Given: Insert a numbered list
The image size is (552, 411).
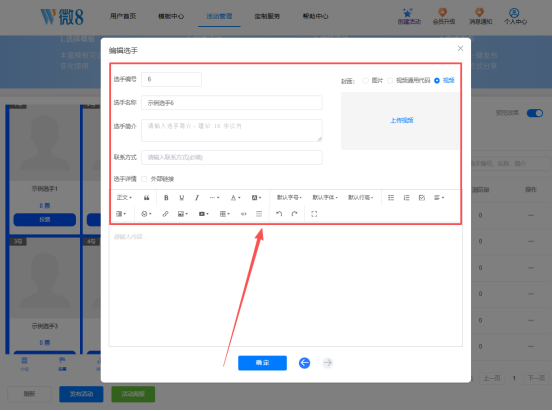Looking at the screenshot, I should [406, 198].
